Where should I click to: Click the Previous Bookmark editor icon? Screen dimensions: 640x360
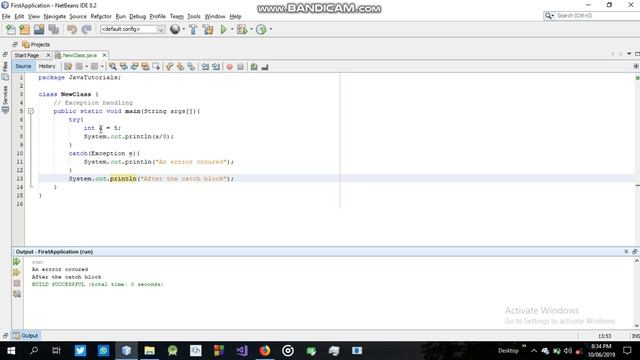169,67
